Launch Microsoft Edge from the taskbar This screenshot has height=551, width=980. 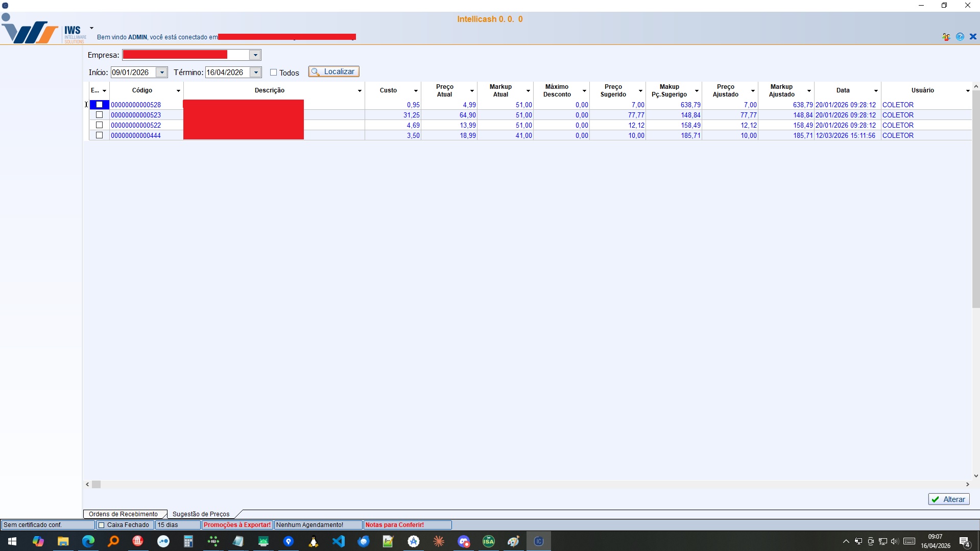click(x=88, y=541)
